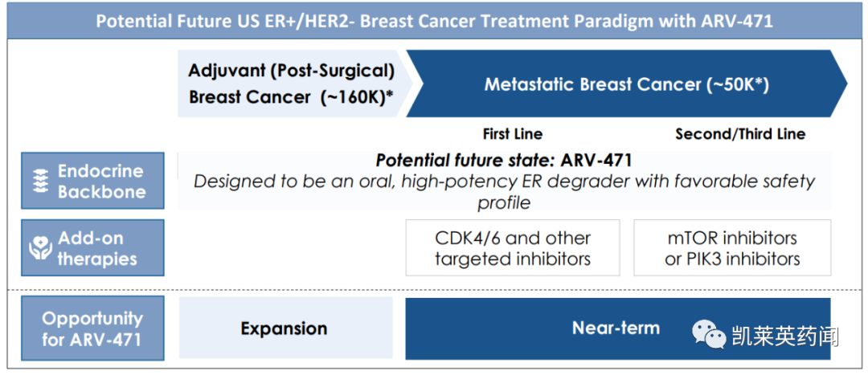This screenshot has width=868, height=375.
Task: Click the oral high-potency ER degrader description
Action: (504, 192)
